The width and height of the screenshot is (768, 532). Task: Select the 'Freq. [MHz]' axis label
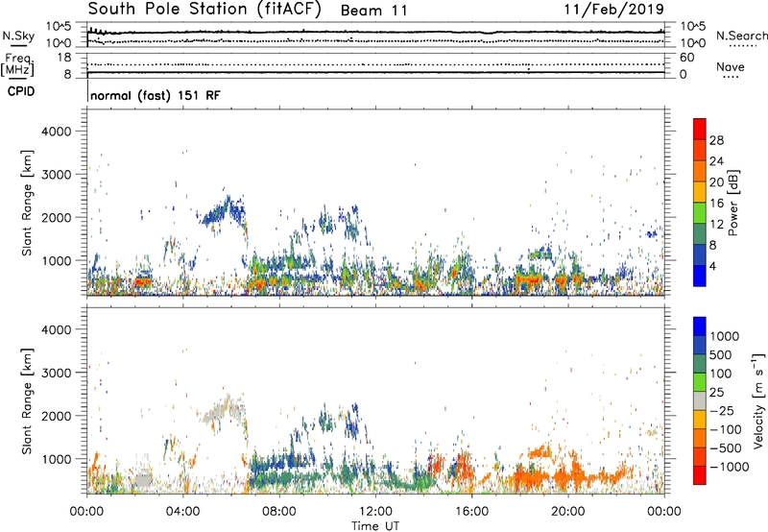[17, 64]
